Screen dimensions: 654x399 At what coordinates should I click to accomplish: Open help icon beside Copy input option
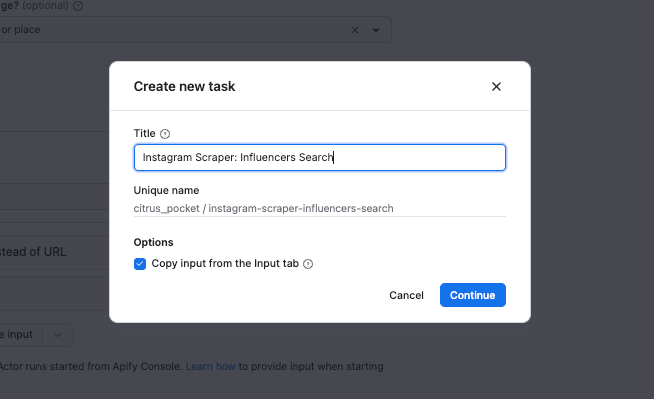[308, 264]
